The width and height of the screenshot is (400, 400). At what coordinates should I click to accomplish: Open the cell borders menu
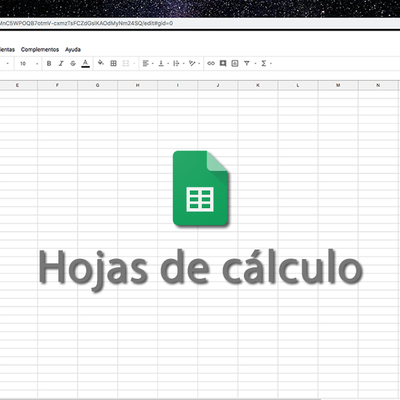click(113, 63)
